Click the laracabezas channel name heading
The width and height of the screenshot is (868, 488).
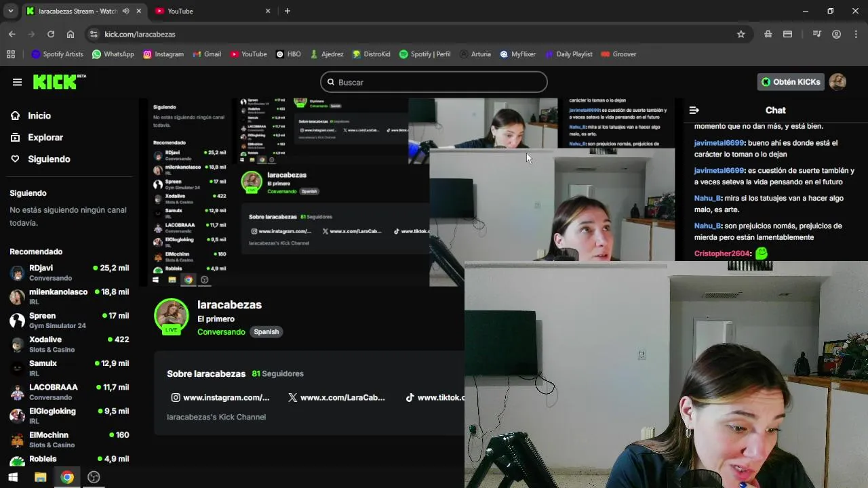click(x=229, y=305)
